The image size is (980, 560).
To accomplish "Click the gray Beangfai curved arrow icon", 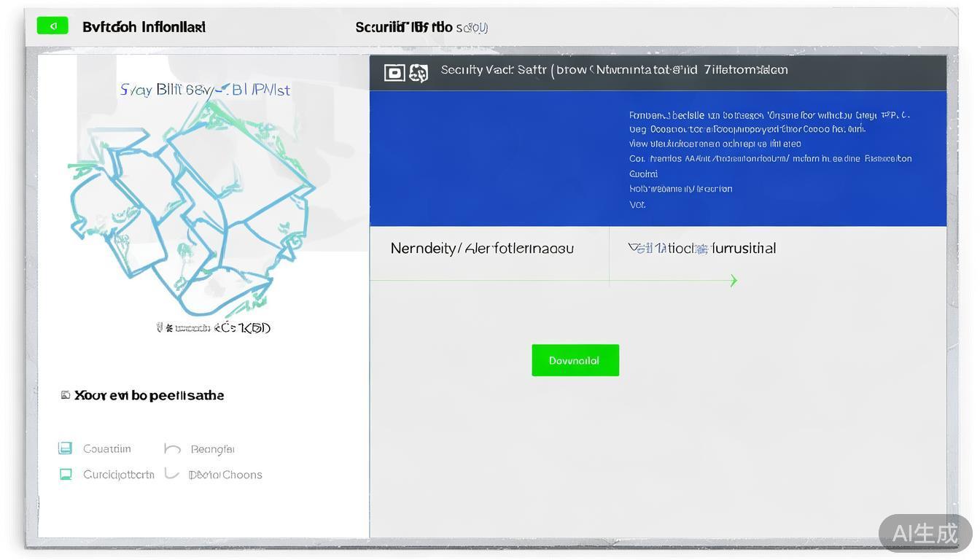I will tap(172, 448).
